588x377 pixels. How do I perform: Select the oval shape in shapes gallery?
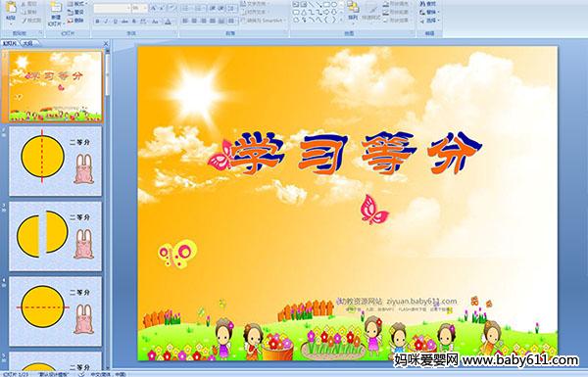(x=334, y=5)
